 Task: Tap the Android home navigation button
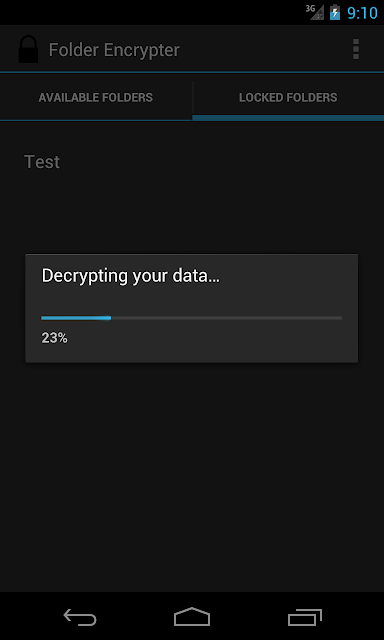pyautogui.click(x=192, y=617)
